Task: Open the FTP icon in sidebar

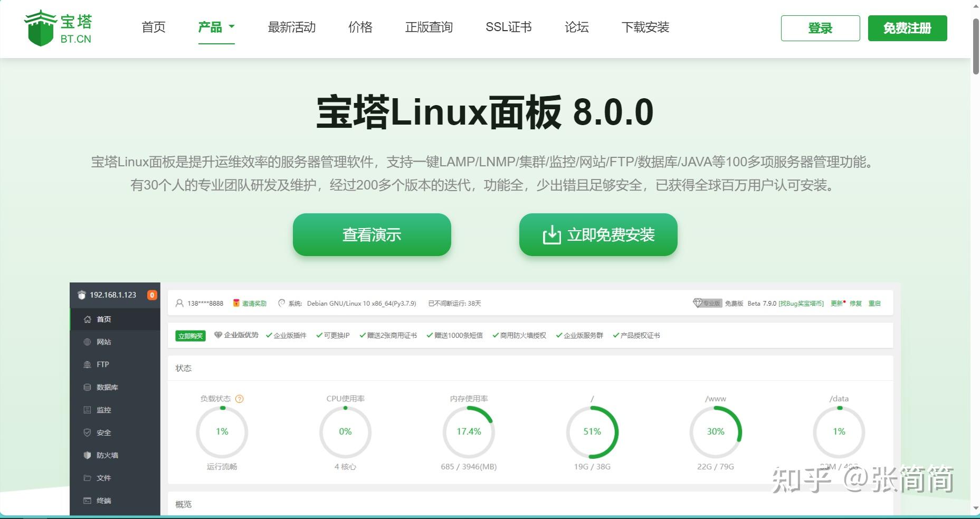Action: pos(88,365)
